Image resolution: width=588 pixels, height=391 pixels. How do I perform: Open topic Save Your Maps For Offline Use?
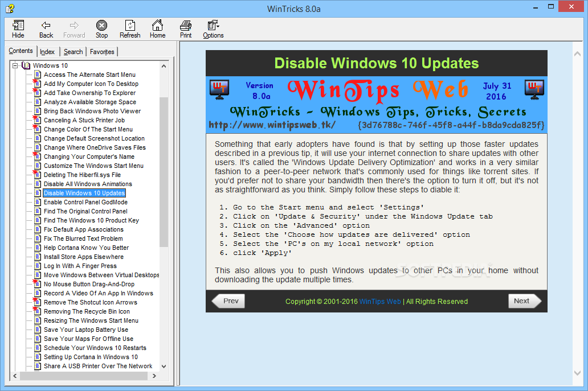(88, 339)
